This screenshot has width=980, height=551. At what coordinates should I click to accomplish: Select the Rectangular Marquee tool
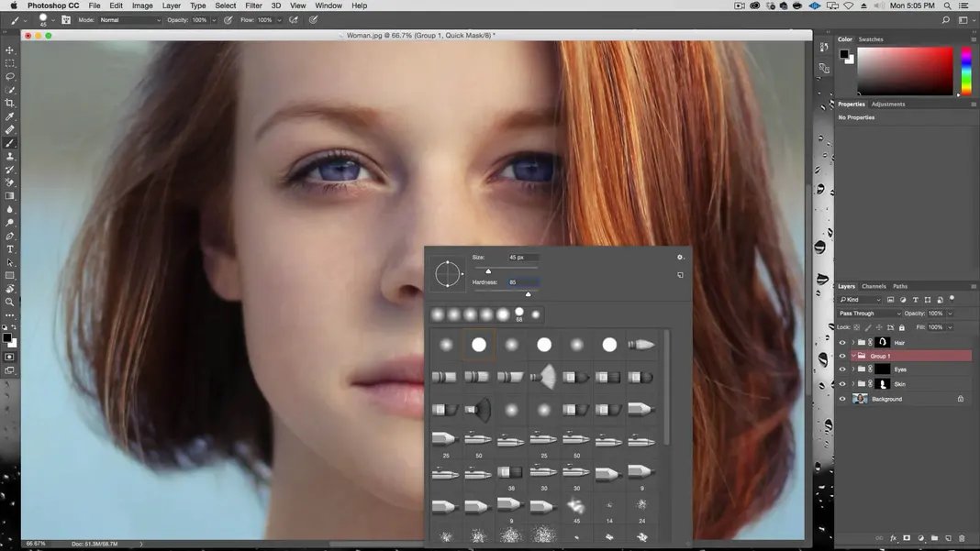pos(10,63)
